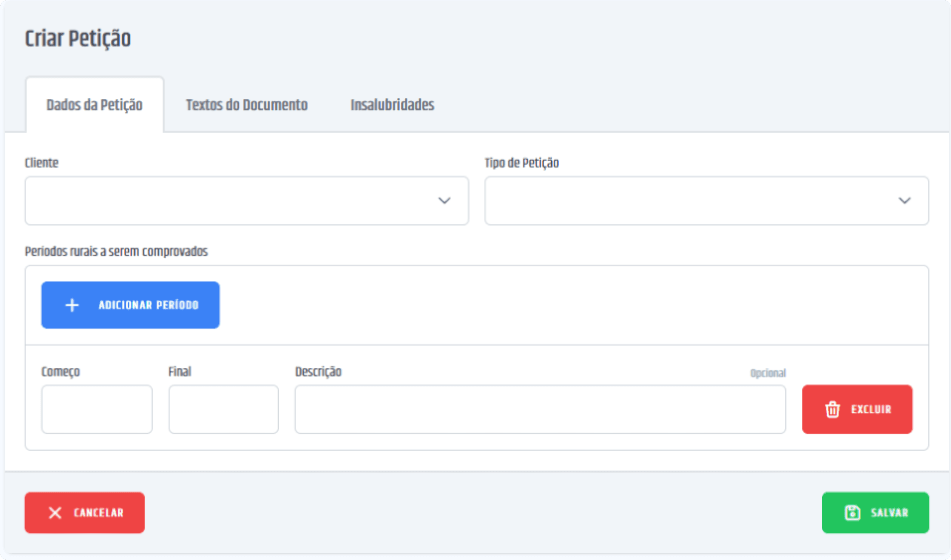Click the plus icon in Adicionar Período
Viewport: 951px width, 560px height.
pyautogui.click(x=72, y=305)
